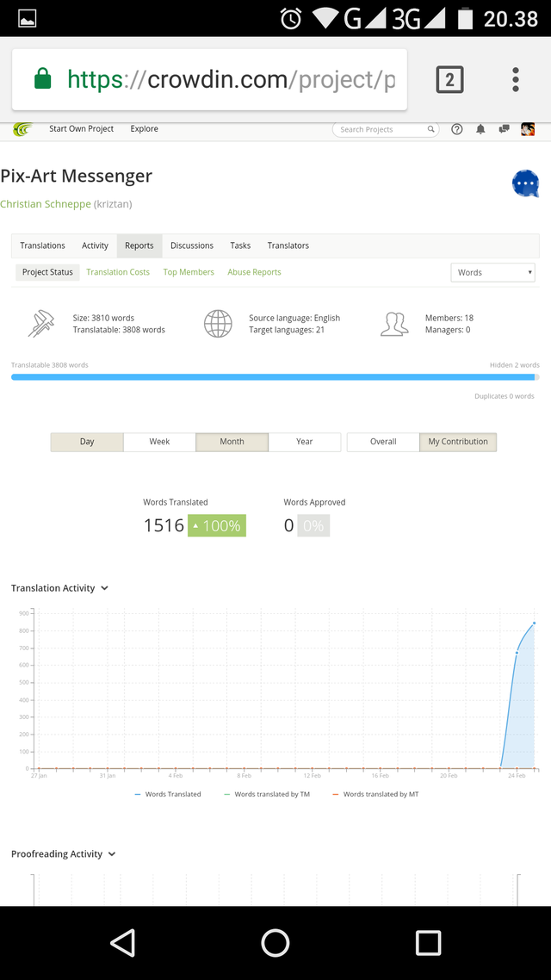Click the caliper size icon
551x980 pixels.
coord(41,324)
